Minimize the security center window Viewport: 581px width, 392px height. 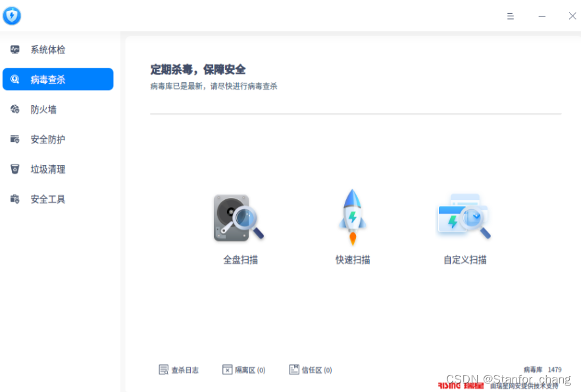pos(542,16)
